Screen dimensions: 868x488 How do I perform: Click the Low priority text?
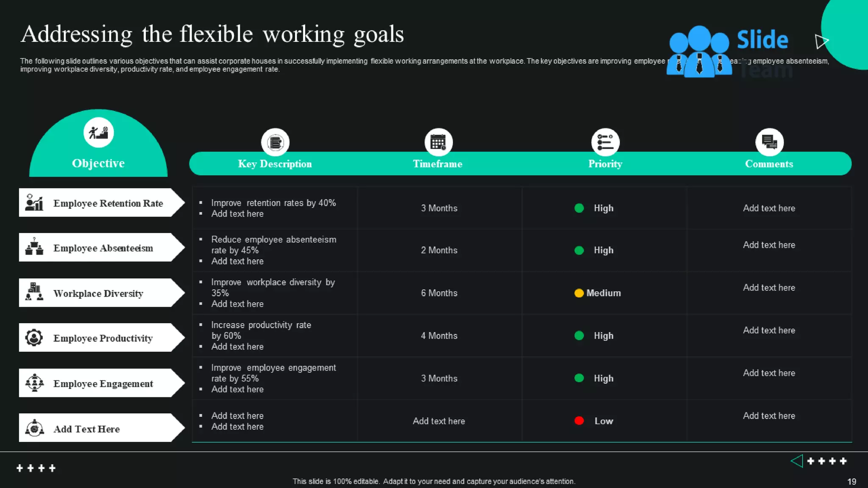coord(604,421)
